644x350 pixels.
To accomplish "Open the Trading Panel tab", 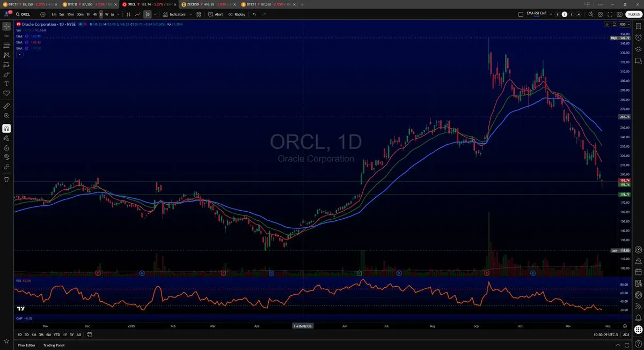I will pos(54,345).
